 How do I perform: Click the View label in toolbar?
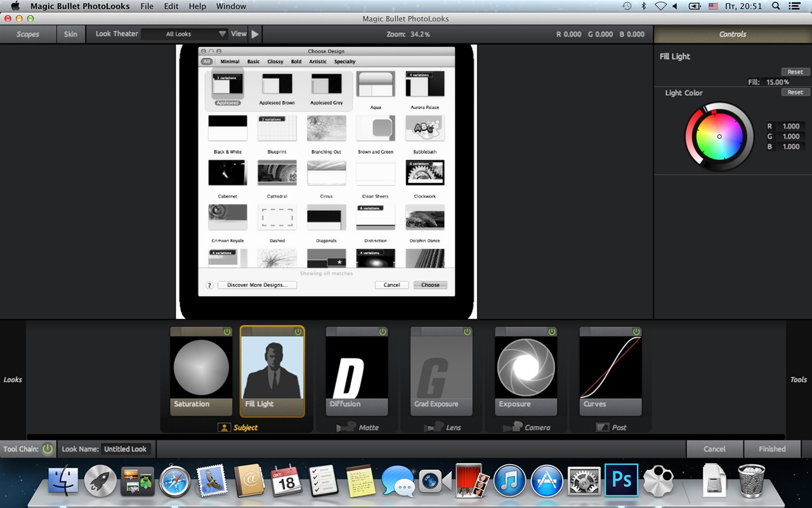(239, 34)
